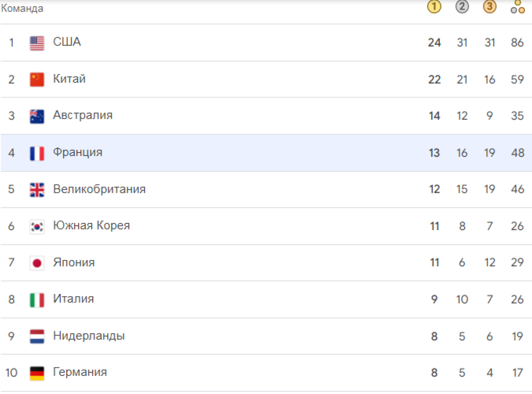Image resolution: width=532 pixels, height=394 pixels.
Task: Click the USA flag icon
Action: pos(37,43)
